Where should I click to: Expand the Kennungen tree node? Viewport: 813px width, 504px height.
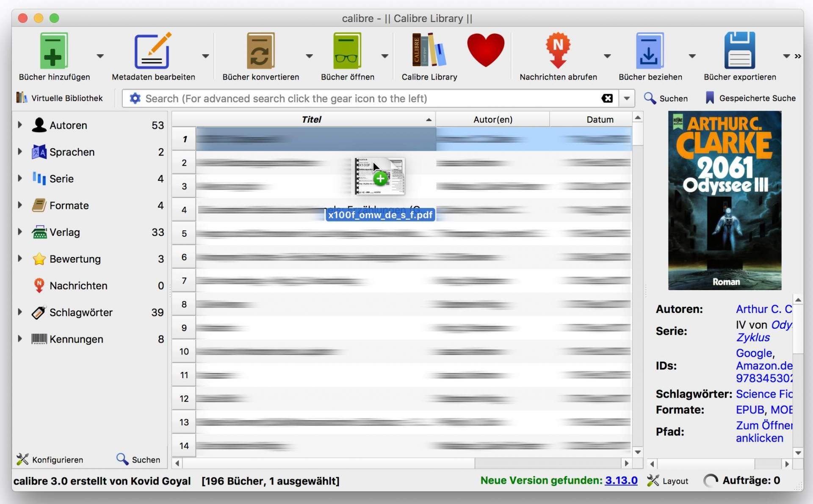point(20,338)
